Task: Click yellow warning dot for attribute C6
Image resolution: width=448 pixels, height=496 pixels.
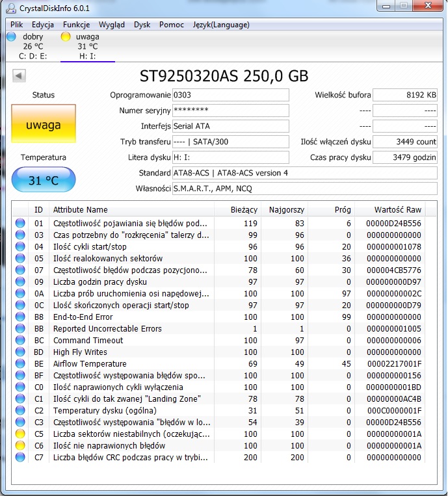Action: [x=20, y=445]
